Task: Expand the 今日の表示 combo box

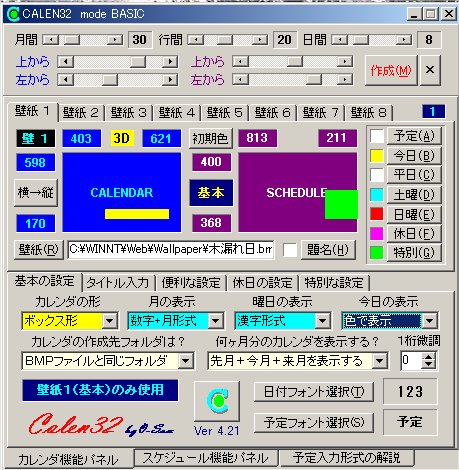Action: pyautogui.click(x=429, y=321)
